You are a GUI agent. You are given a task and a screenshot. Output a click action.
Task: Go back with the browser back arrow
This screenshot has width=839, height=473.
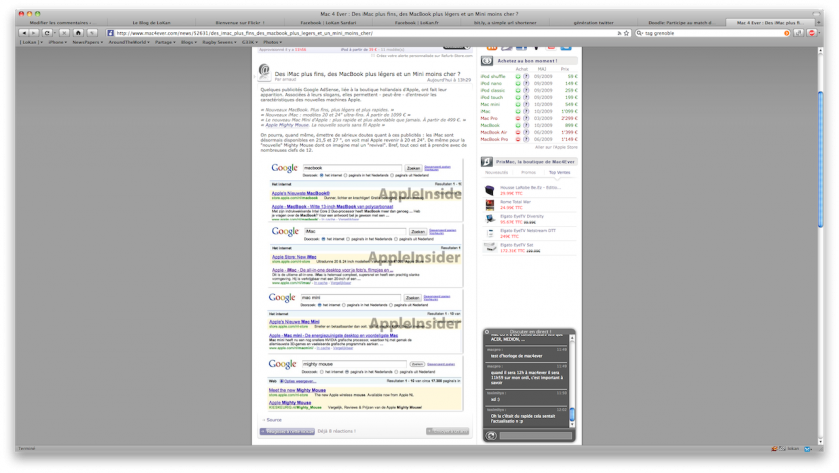tap(24, 33)
